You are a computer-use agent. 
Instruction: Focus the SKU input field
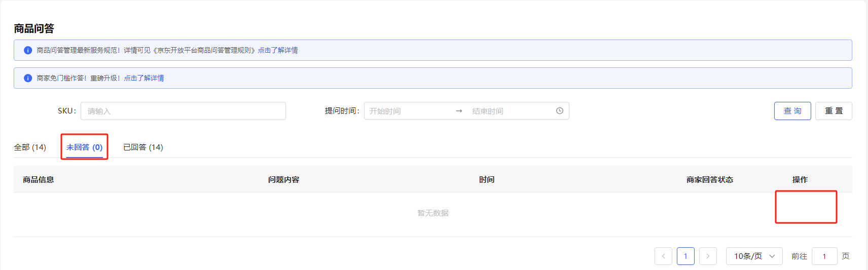183,111
